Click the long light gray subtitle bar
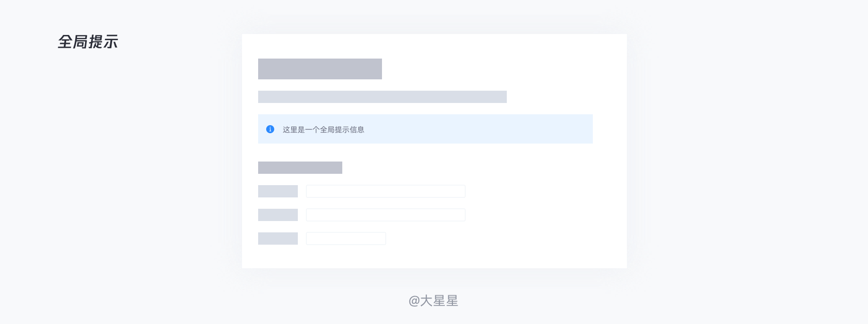 click(382, 97)
